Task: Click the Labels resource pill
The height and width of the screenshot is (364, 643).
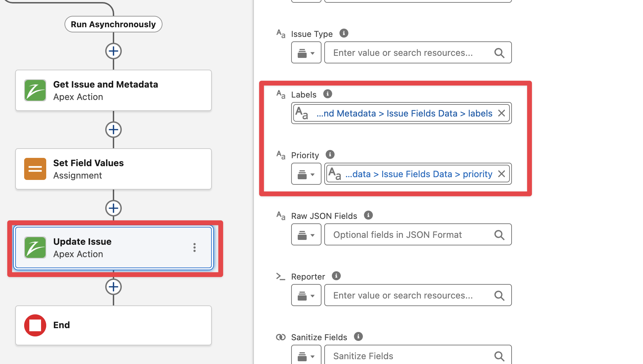Action: (401, 113)
